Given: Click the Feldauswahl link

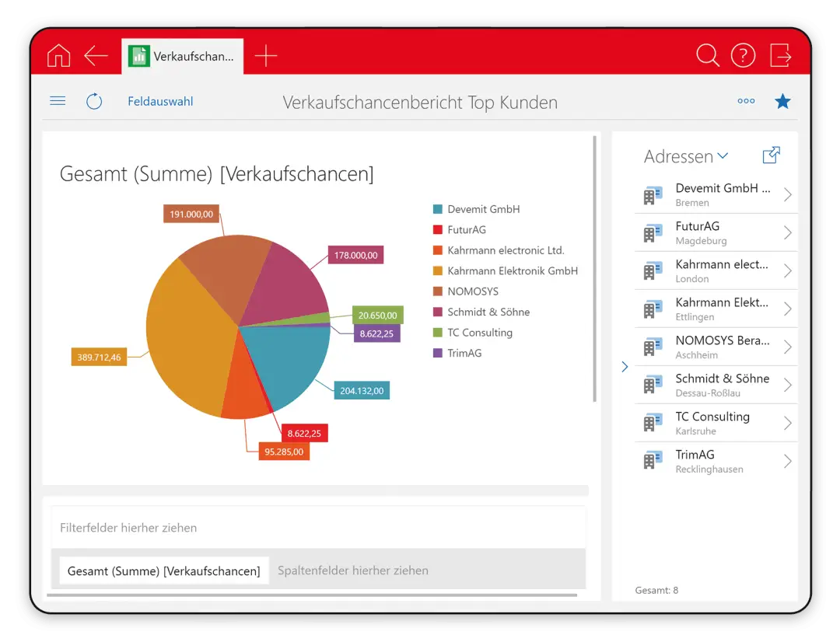Looking at the screenshot, I should coord(160,101).
